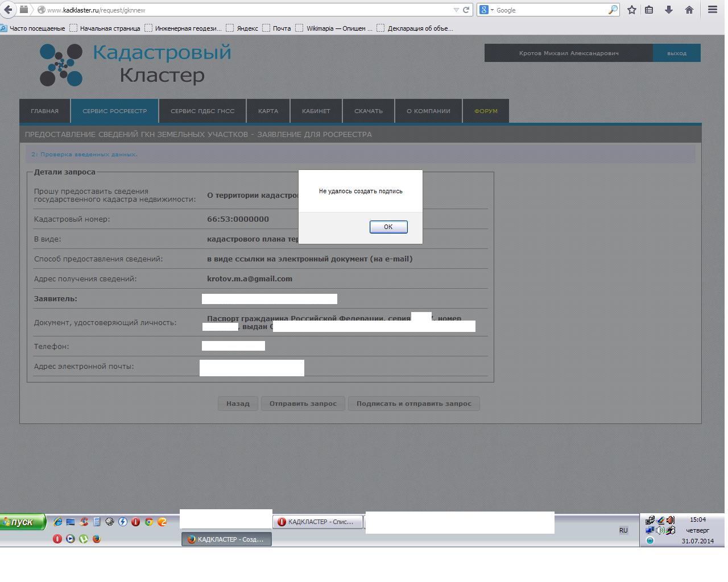Open the Форум navigation tab
728x582 pixels.
(x=486, y=111)
